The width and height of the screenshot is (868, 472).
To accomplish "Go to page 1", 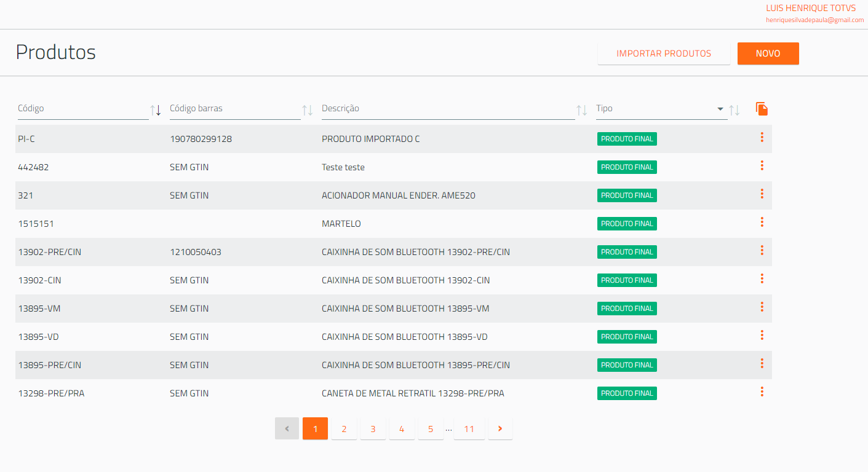I will pos(315,428).
